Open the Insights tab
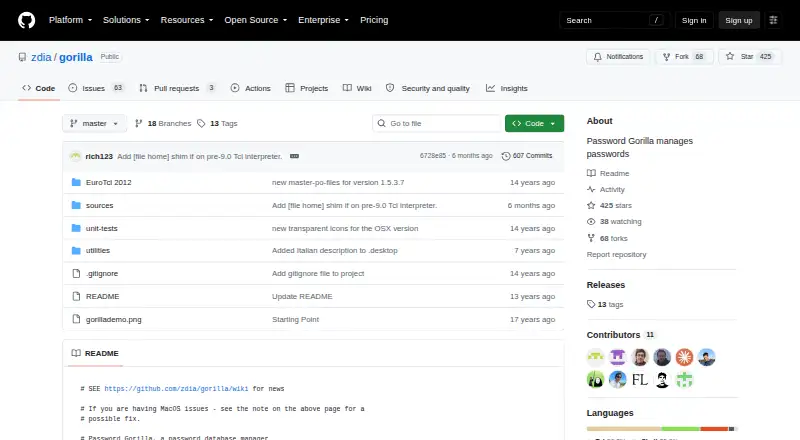Screen dimensions: 800x440 click(x=507, y=88)
